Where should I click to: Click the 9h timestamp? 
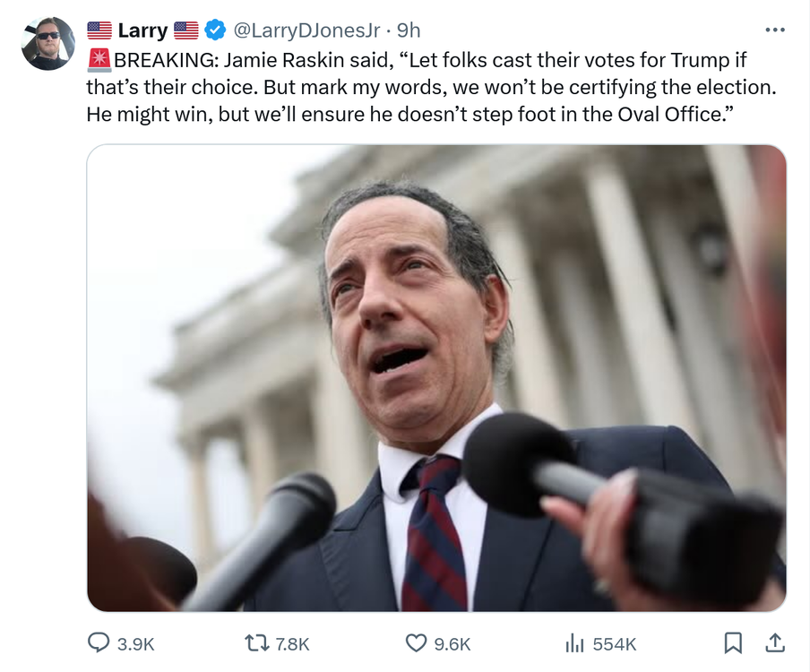[408, 30]
